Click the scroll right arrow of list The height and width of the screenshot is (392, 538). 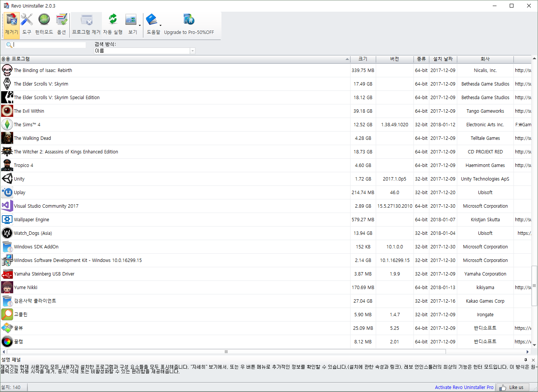pyautogui.click(x=528, y=352)
